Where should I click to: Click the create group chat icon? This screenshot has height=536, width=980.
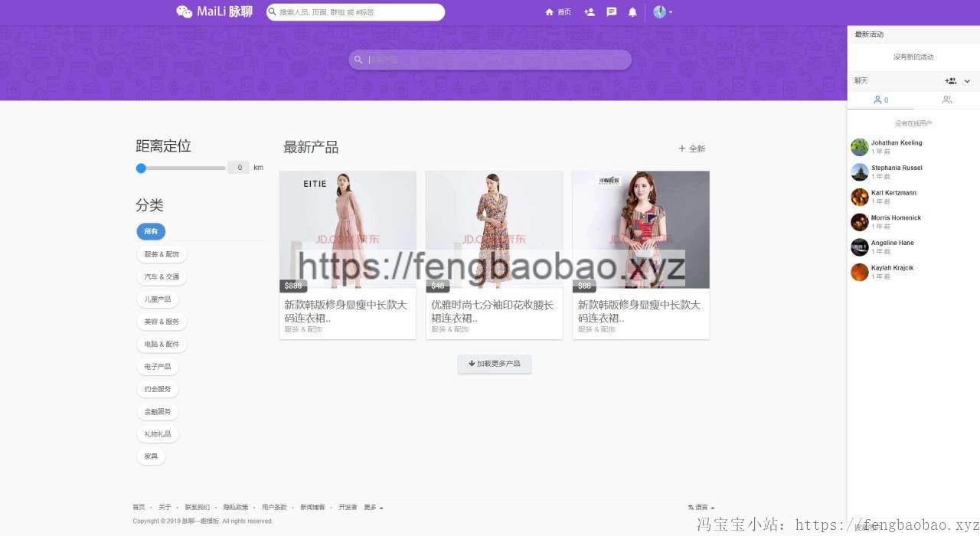(x=950, y=81)
